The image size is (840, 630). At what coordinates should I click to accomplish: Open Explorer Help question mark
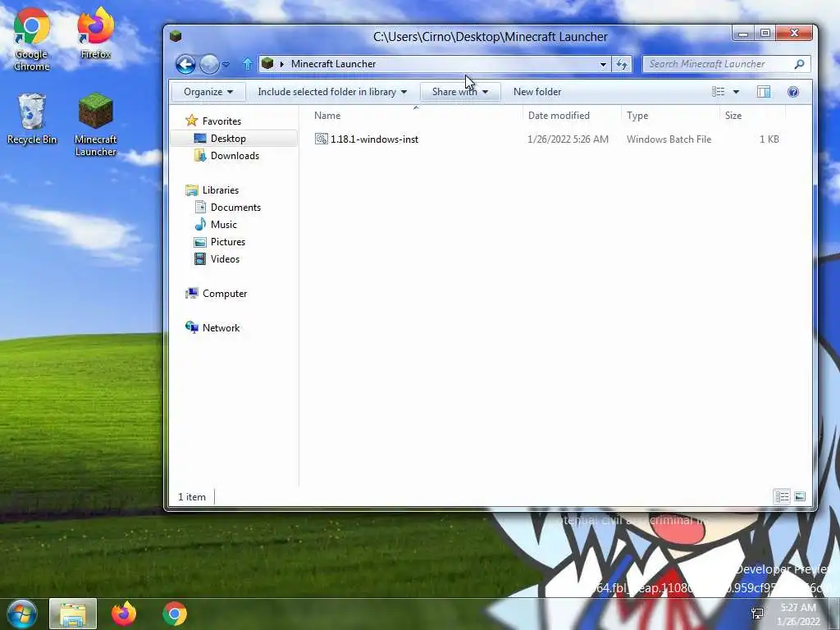[793, 92]
